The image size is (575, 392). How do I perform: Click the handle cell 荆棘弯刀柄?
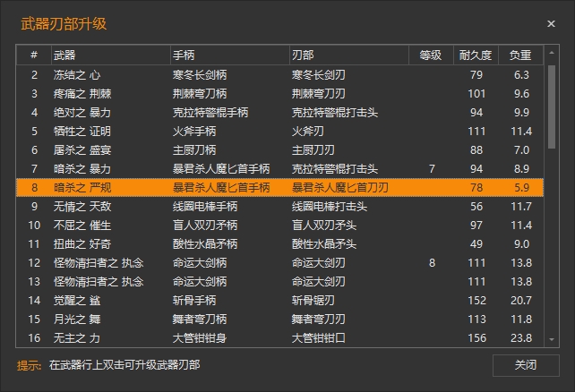200,94
